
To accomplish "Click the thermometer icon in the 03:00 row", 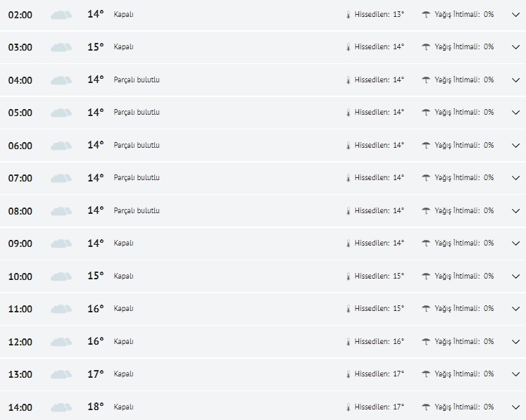I will coord(348,47).
